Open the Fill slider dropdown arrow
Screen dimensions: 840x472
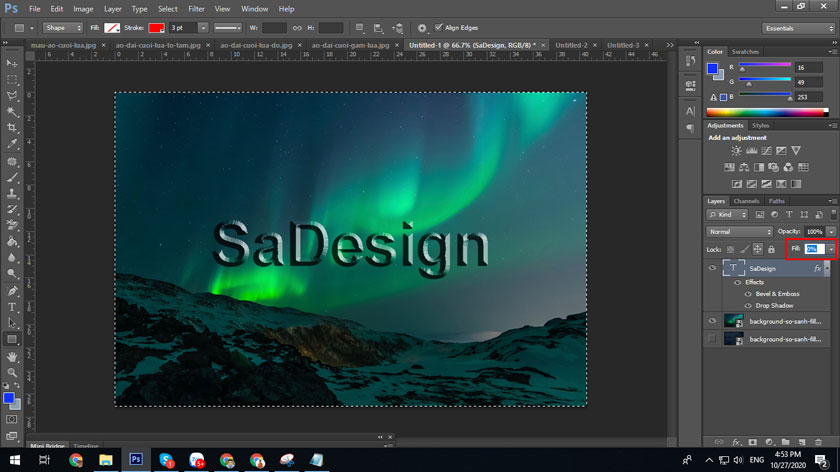point(831,249)
